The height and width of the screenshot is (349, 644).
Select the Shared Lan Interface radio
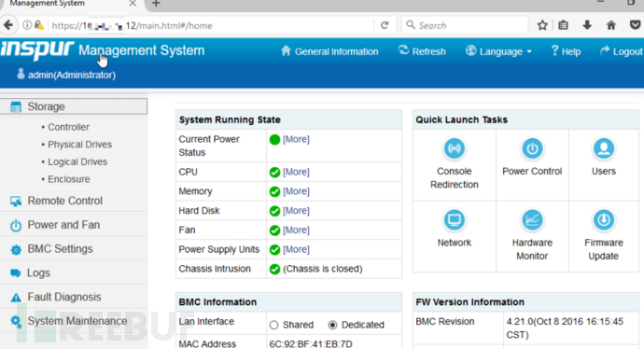pos(274,325)
